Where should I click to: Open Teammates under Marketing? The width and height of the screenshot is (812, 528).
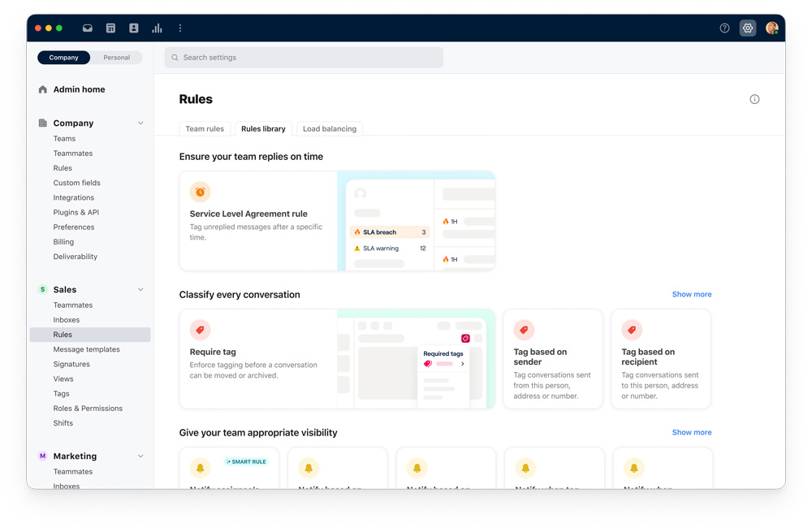tap(72, 471)
